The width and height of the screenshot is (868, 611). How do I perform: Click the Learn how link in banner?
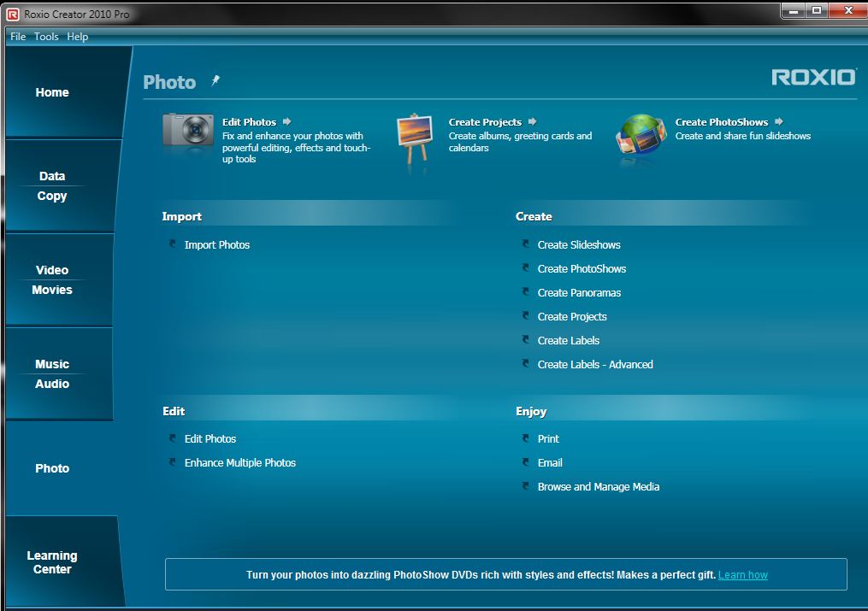[x=743, y=574]
